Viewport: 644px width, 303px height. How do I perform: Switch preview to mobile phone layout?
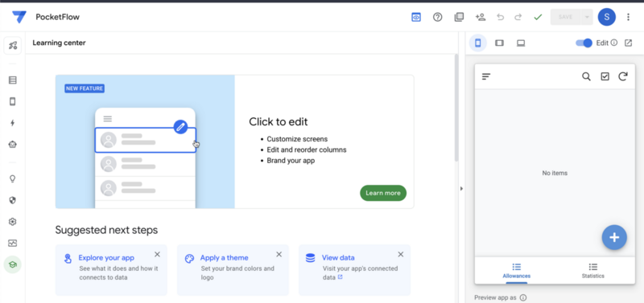tap(477, 43)
